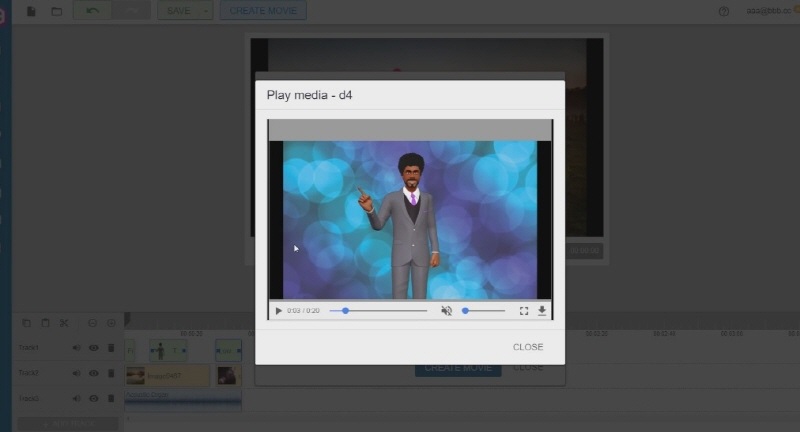Click the video frame showing the presenter
Image resolution: width=800 pixels, height=432 pixels.
click(x=410, y=220)
